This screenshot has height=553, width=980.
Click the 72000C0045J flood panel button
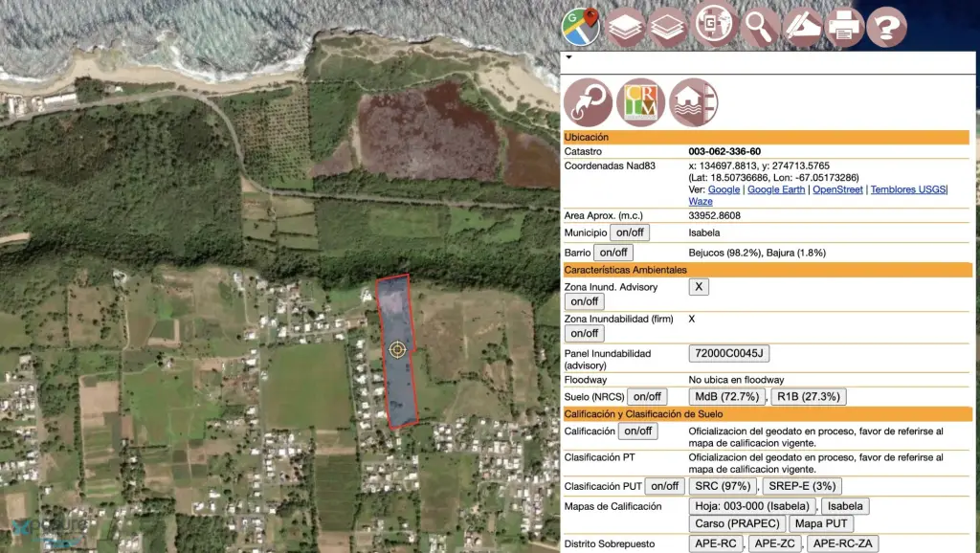[x=728, y=354]
